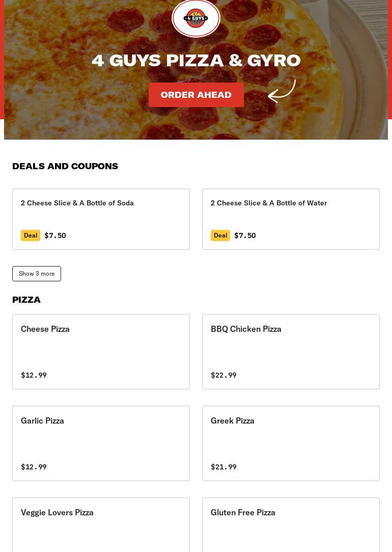The height and width of the screenshot is (552, 392).
Task: Choose the Garlic Pizza item
Action: click(x=101, y=443)
